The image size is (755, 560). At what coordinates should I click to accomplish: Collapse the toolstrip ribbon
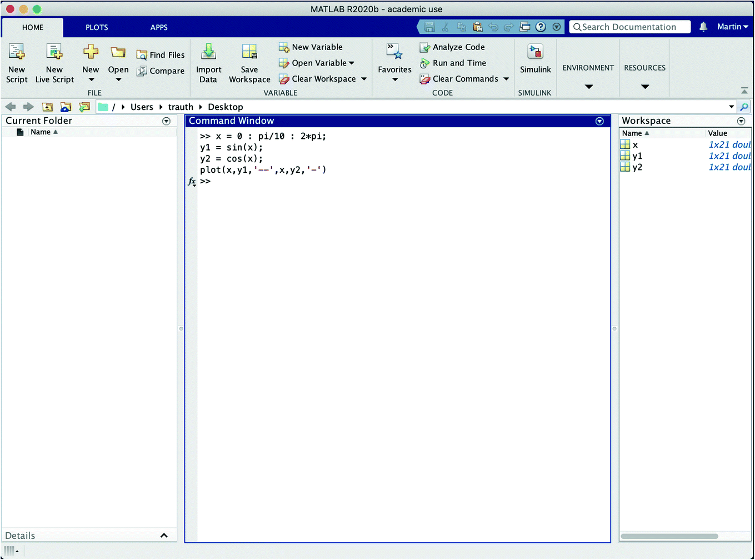(744, 90)
